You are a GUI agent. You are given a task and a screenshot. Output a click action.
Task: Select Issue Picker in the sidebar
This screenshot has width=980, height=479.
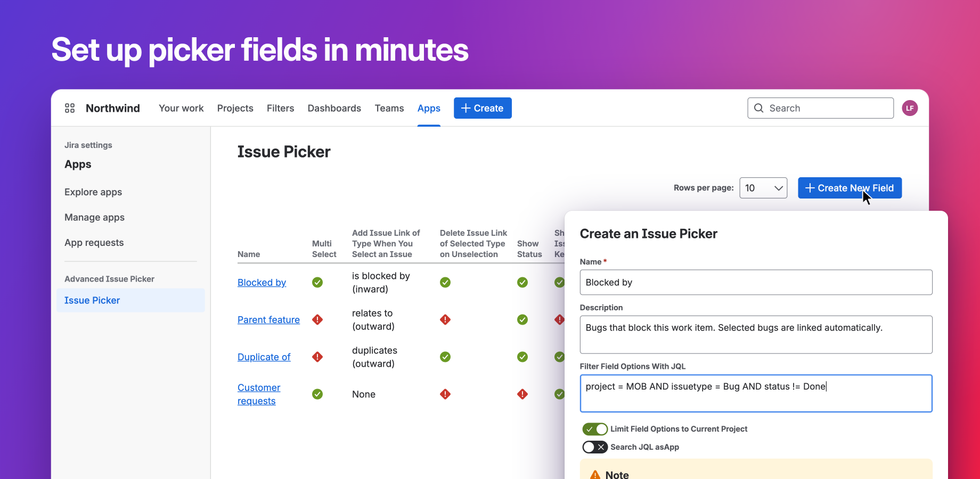pos(130,300)
